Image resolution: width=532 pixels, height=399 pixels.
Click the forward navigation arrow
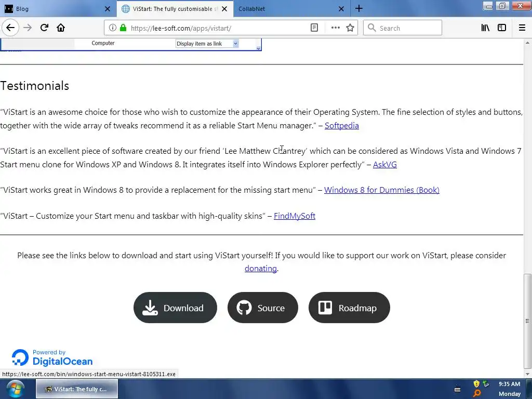tap(28, 28)
